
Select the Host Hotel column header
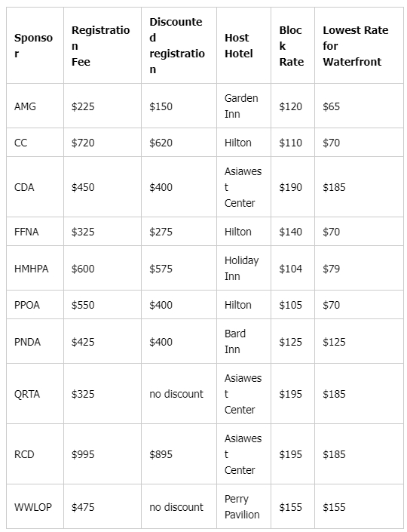coord(244,45)
